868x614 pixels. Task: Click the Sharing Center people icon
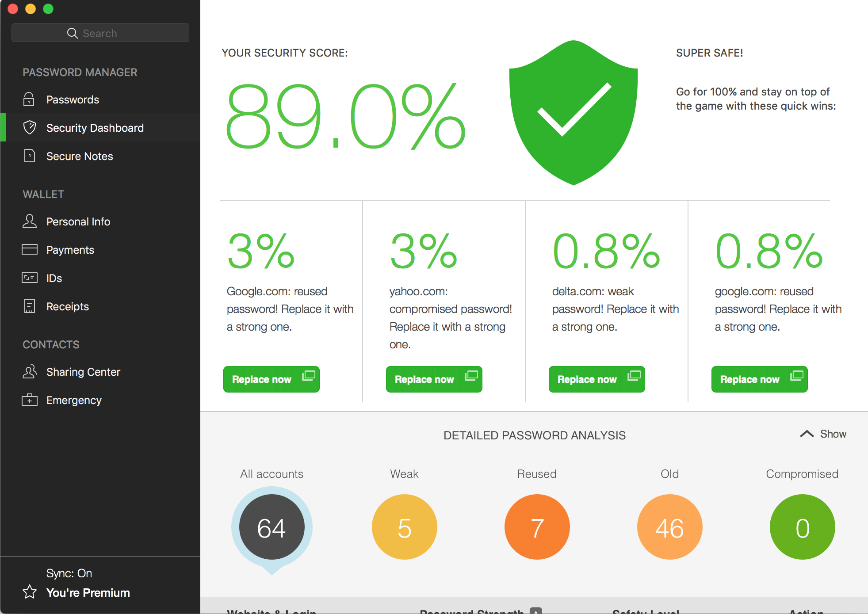[29, 372]
